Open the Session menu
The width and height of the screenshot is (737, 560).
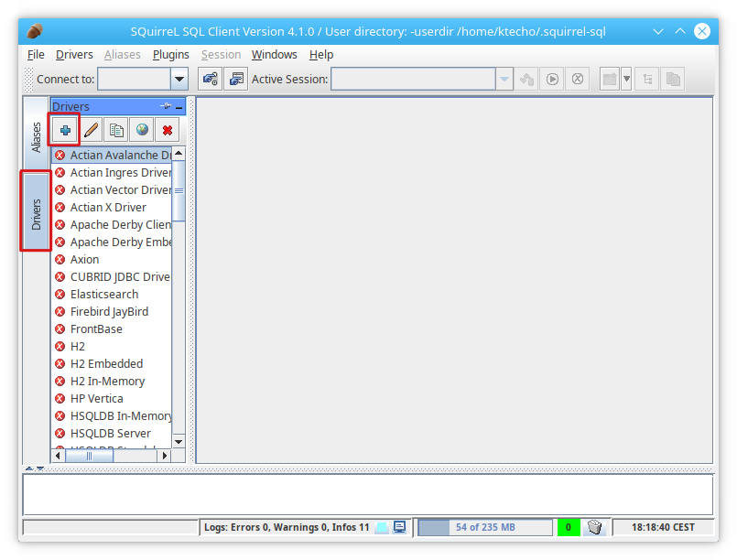coord(221,55)
